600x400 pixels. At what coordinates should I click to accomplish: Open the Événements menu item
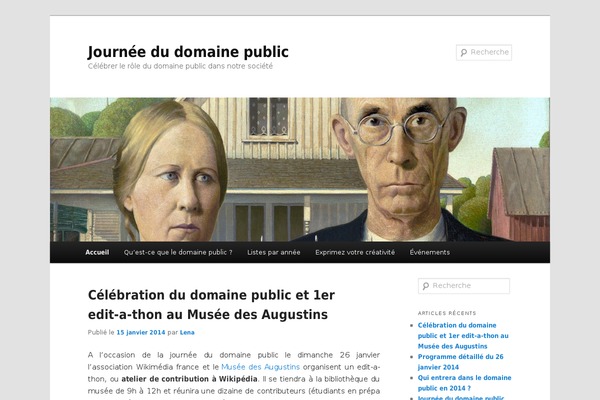(430, 252)
